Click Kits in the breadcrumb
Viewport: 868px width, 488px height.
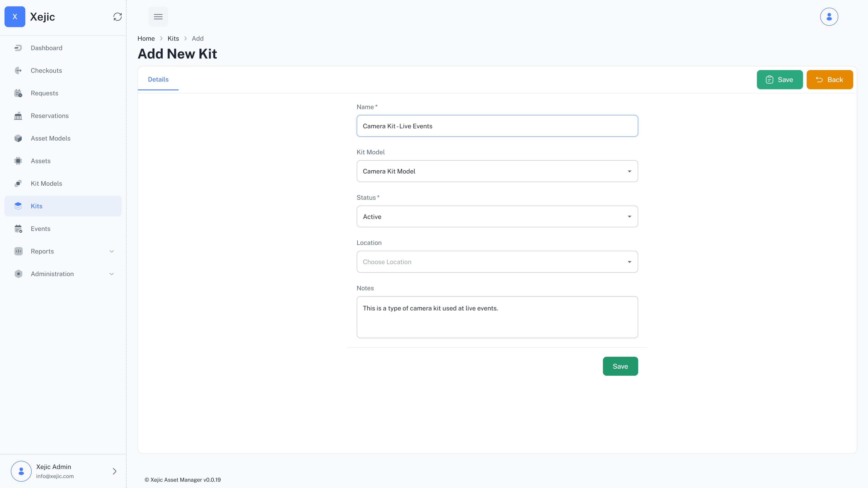pos(173,38)
